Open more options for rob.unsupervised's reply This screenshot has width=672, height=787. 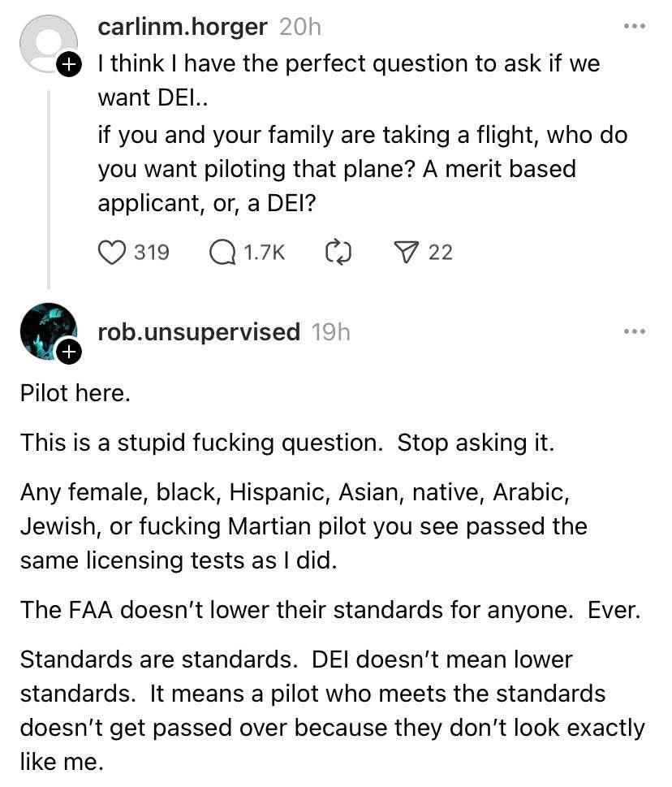635,331
